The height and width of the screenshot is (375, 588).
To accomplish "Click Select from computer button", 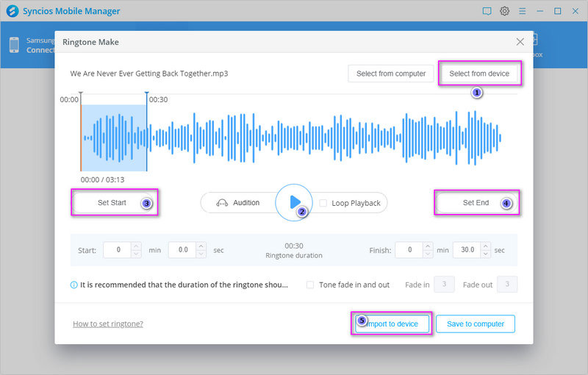I will tap(391, 74).
